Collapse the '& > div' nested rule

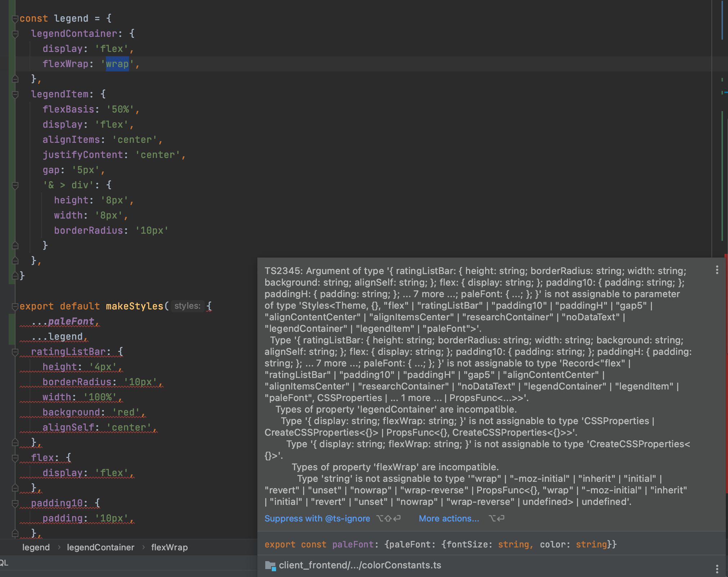tap(14, 185)
